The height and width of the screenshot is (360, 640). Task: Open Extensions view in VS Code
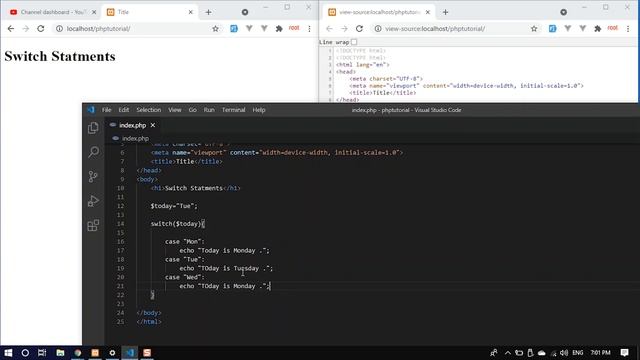(x=93, y=225)
